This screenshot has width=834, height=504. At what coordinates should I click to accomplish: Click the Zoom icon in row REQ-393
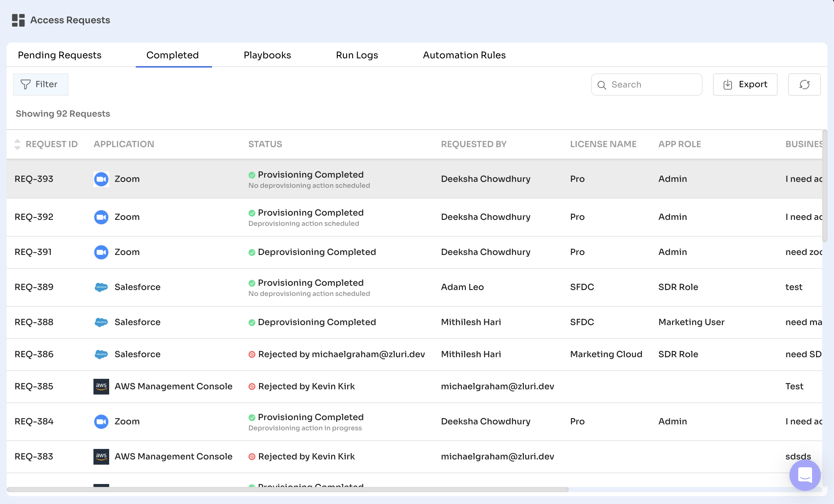pos(101,179)
